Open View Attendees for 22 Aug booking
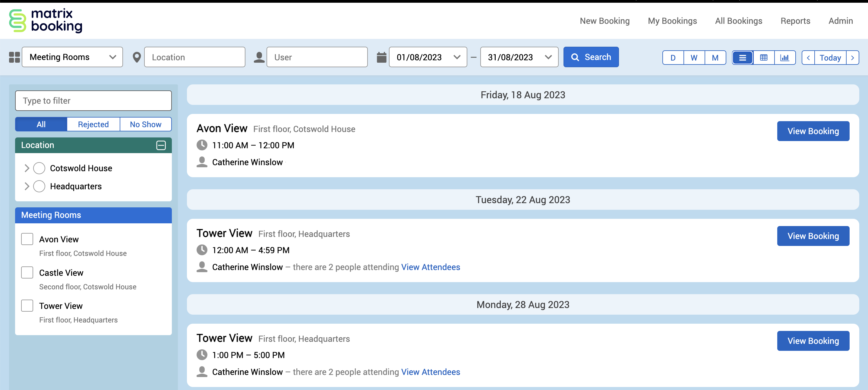The image size is (868, 390). 430,267
